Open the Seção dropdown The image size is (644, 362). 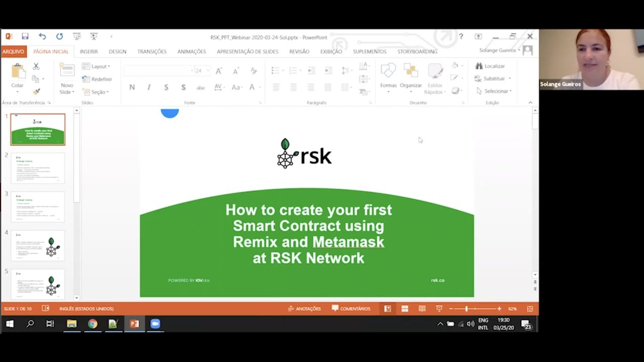pyautogui.click(x=96, y=92)
